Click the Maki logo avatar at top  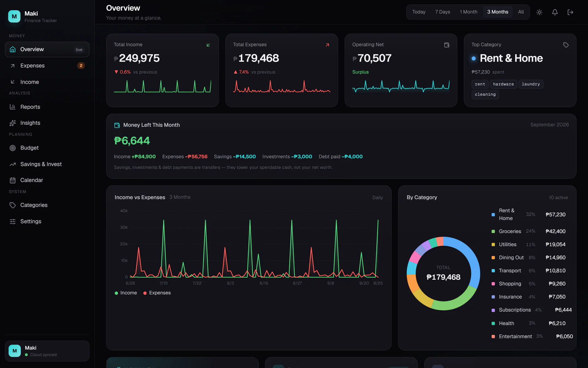pyautogui.click(x=14, y=17)
